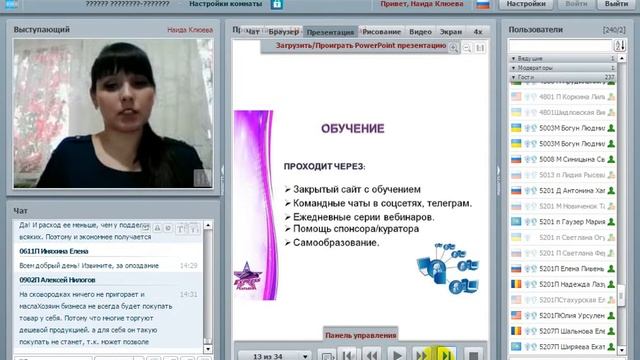Advance to the next slide
Screen dimensions: 640x360
click(421, 355)
